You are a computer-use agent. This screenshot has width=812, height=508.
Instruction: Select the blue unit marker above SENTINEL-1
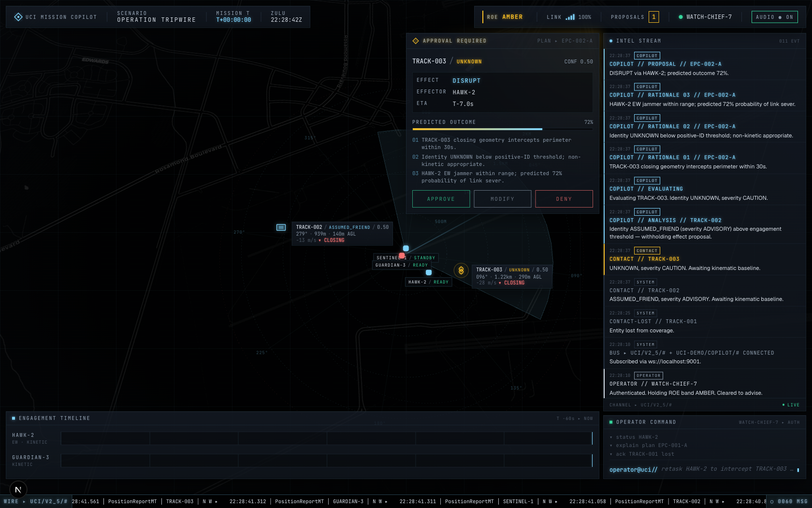406,248
